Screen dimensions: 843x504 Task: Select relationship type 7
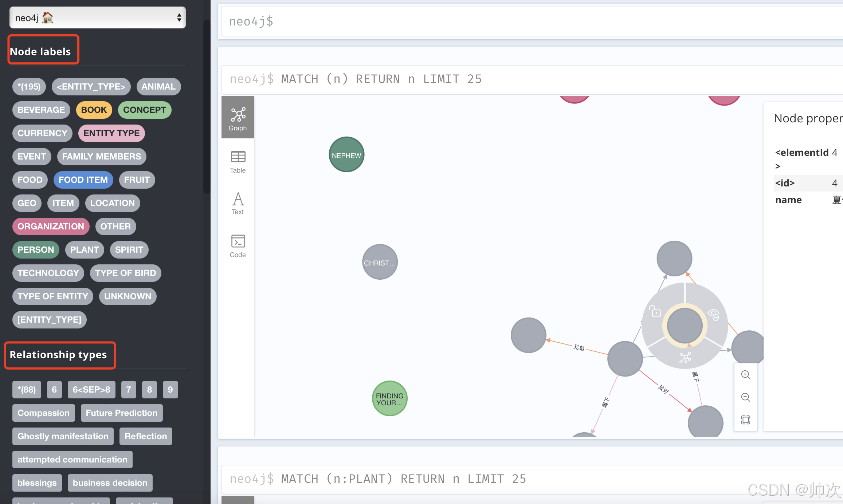pos(129,390)
